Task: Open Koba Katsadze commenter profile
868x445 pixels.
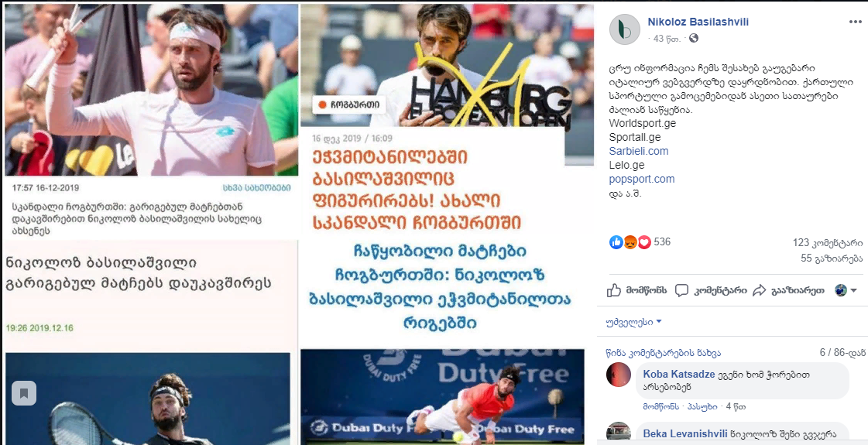Action: pos(678,374)
